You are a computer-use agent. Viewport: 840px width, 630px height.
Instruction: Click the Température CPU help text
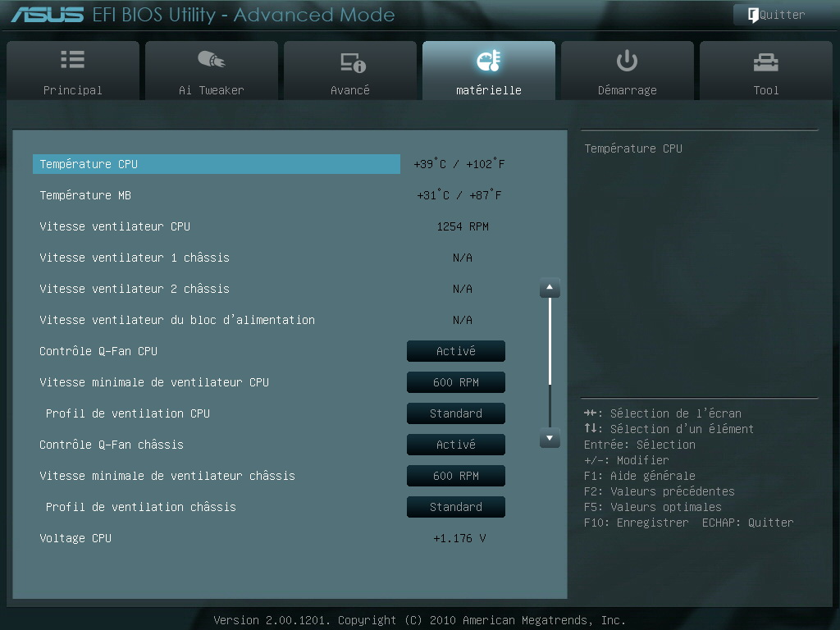click(x=633, y=148)
